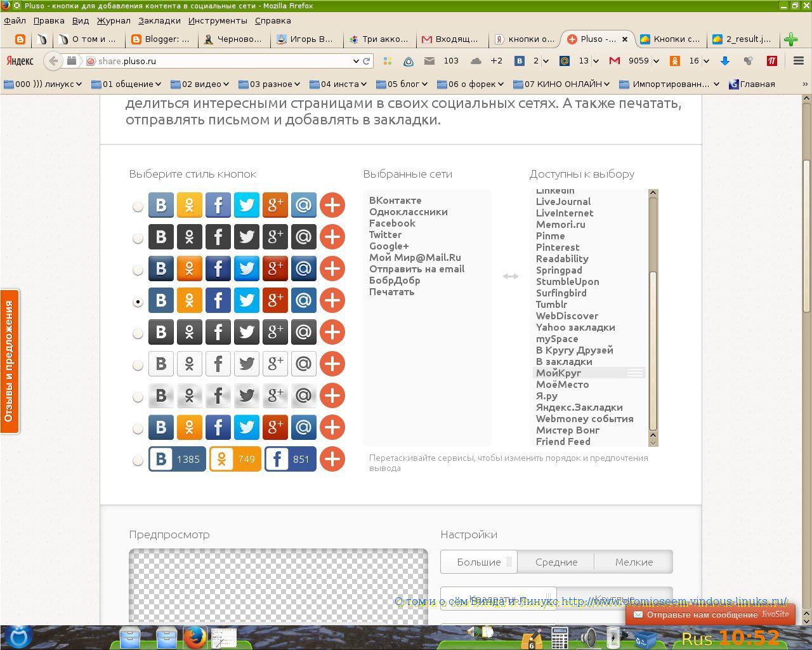
Task: Click the red plus icon in the seventh glossy style row
Action: 332,395
